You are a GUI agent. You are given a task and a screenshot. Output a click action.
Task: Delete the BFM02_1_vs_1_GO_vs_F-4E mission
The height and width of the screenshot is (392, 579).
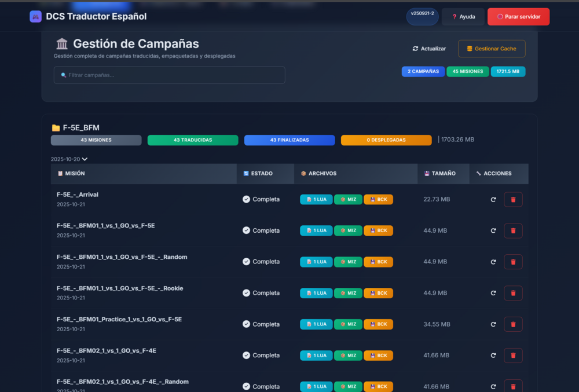[513, 356]
